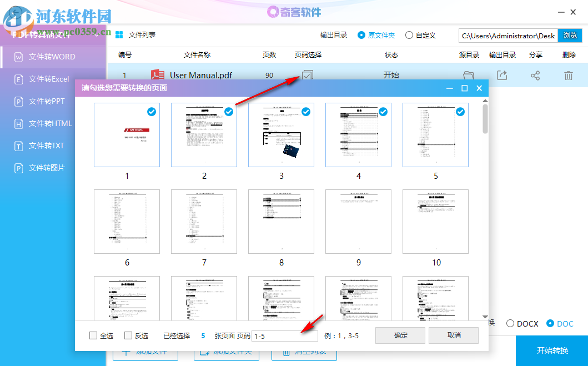Uncheck the blue checkmark on page 3
Screen dimensions: 588x366
click(x=306, y=112)
